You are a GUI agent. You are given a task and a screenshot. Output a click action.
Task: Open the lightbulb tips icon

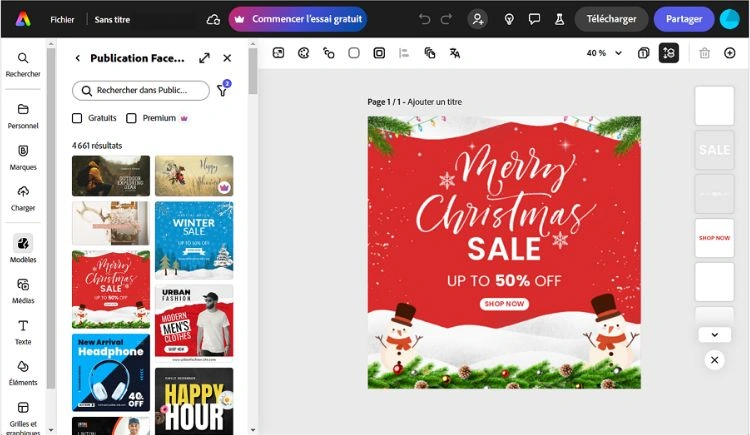tap(509, 19)
